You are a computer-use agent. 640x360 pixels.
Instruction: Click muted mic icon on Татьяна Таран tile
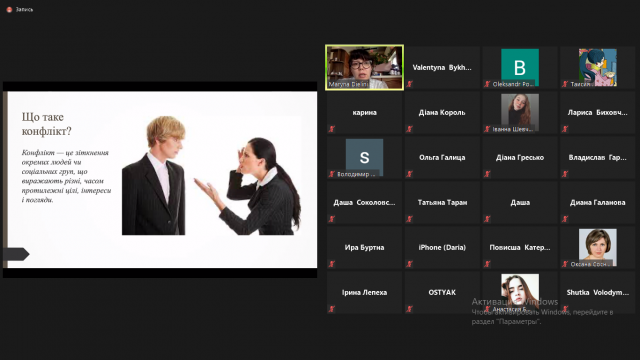(409, 219)
